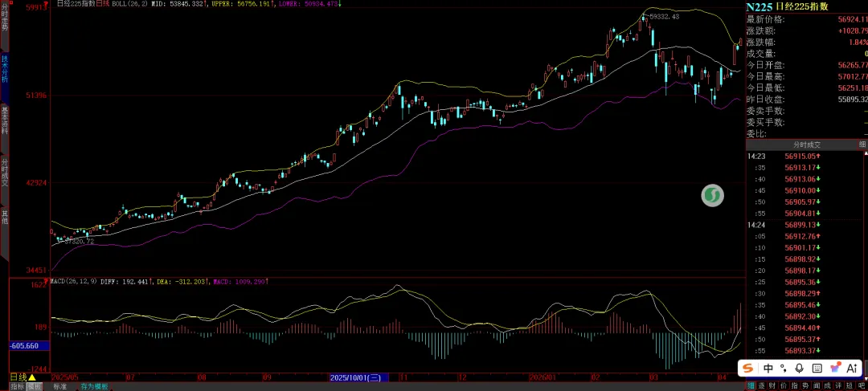
Task: Open the Sogou skin shirt icon
Action: [x=834, y=369]
